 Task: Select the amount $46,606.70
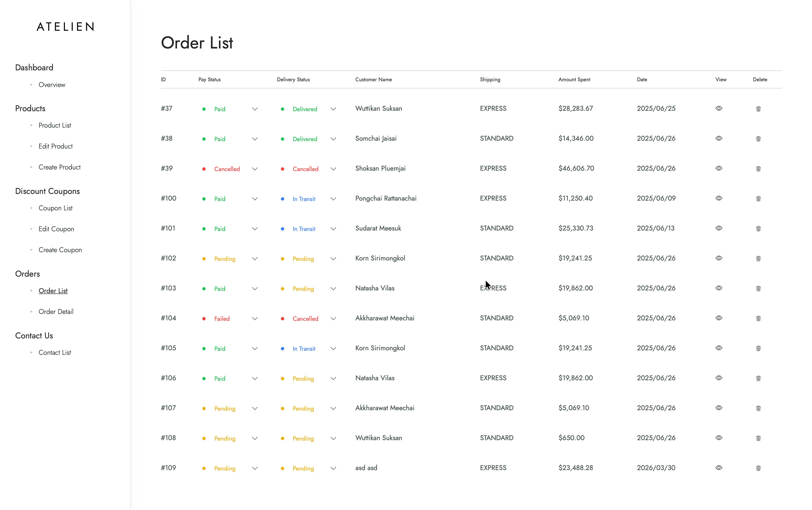click(x=576, y=168)
